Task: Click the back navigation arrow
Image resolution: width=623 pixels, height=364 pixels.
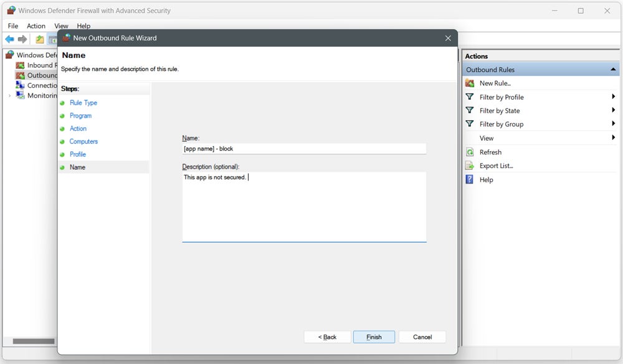Action: [9, 39]
